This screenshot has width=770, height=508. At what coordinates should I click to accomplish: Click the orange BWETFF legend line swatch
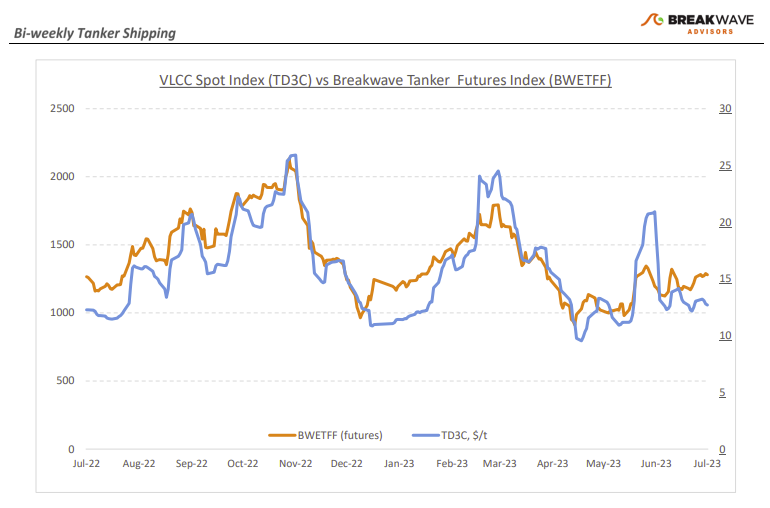(282, 435)
